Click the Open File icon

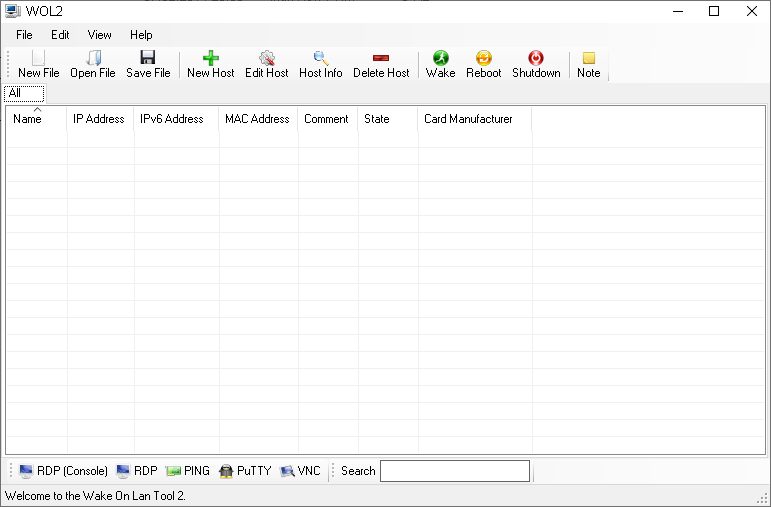pyautogui.click(x=93, y=59)
